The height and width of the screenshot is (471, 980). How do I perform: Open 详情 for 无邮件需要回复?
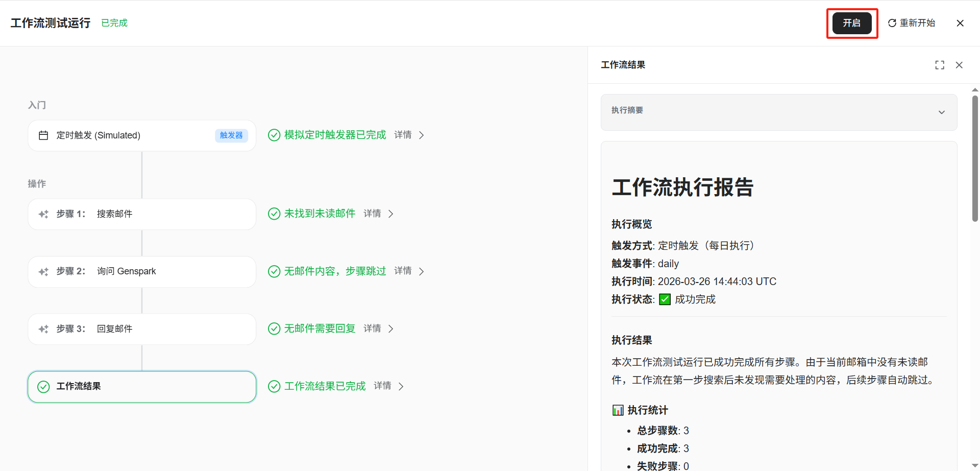(378, 328)
